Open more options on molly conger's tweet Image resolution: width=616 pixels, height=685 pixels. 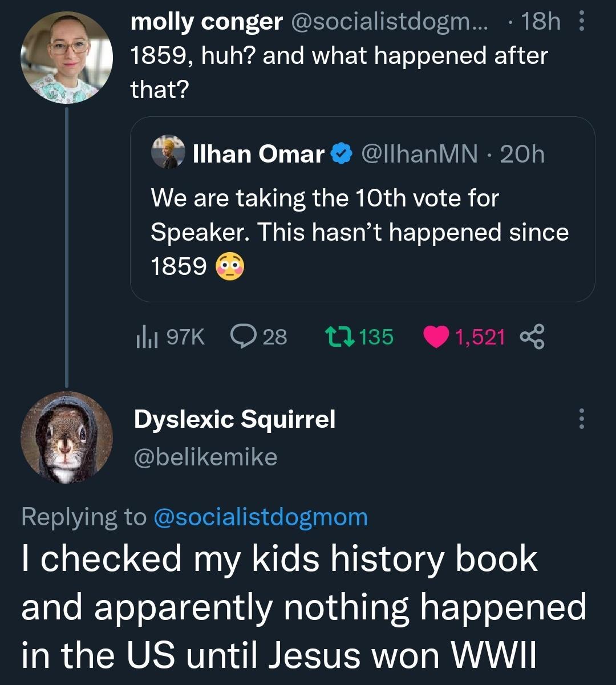[x=581, y=23]
